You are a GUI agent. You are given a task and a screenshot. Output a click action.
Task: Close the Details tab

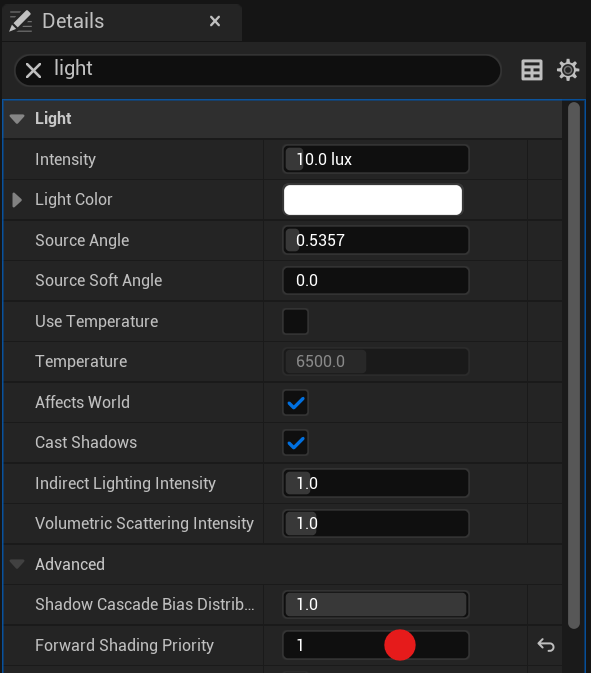pos(215,21)
